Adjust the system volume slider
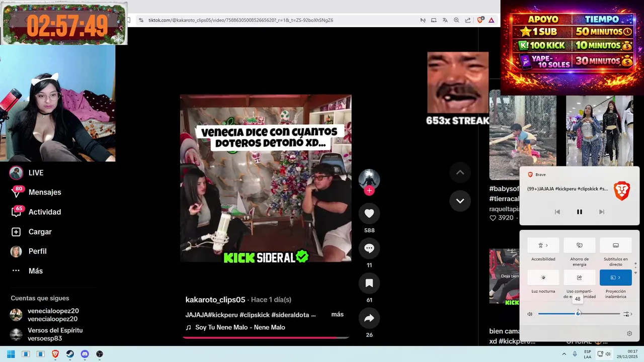 click(x=579, y=314)
